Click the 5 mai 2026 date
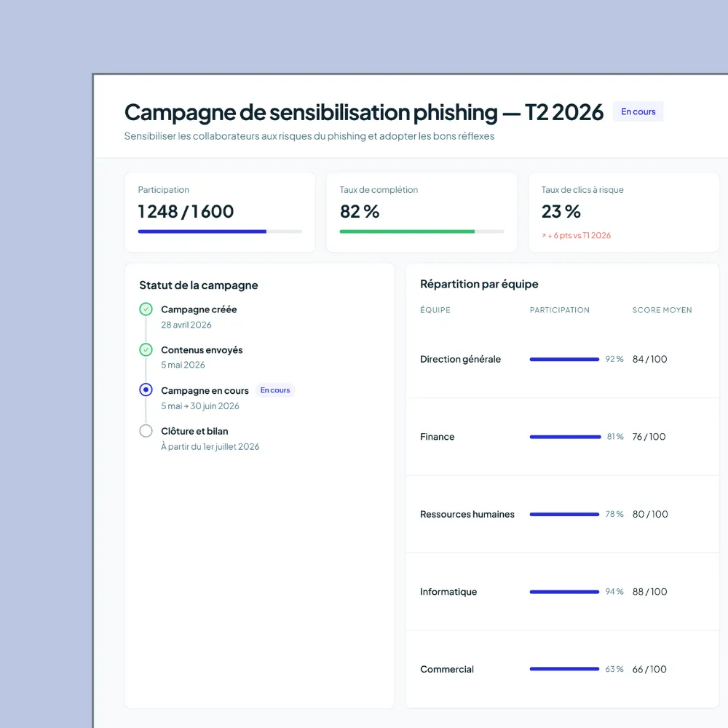728x728 pixels. 183,365
